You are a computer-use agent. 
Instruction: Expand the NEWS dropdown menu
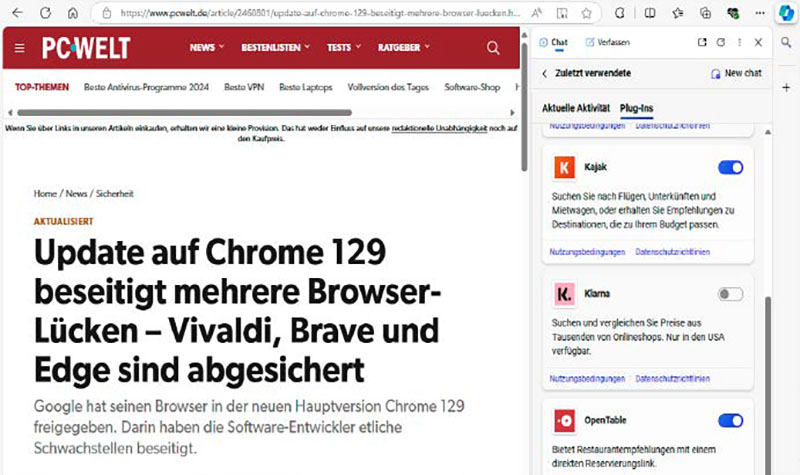[207, 47]
